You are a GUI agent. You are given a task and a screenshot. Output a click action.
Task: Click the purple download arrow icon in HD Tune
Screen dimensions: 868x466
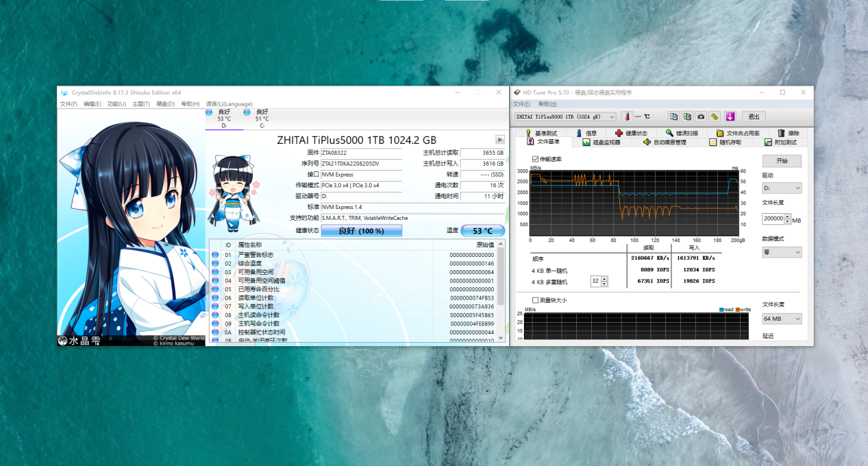point(730,116)
